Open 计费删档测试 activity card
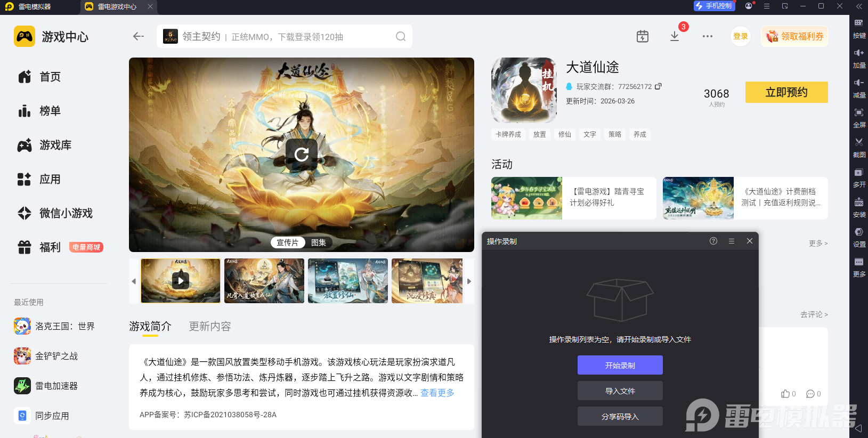Screen dimensions: 868x438 pyautogui.click(x=745, y=198)
